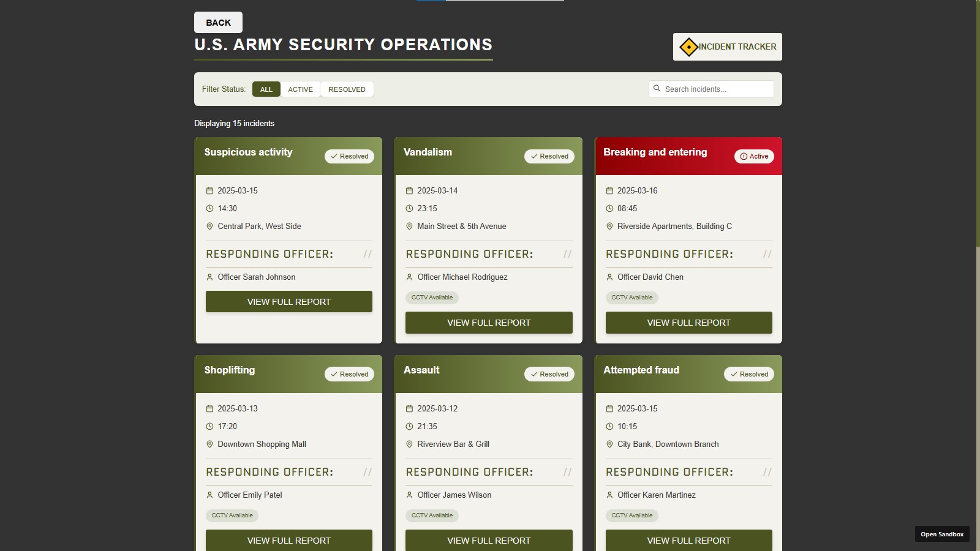Viewport: 980px width, 551px height.
Task: Click Resolved badge on Vandalism card
Action: (x=549, y=156)
